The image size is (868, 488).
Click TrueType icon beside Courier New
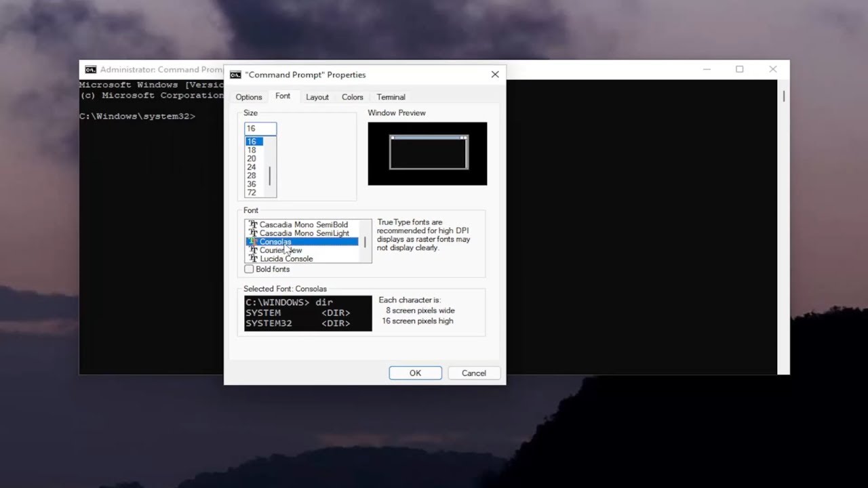253,250
